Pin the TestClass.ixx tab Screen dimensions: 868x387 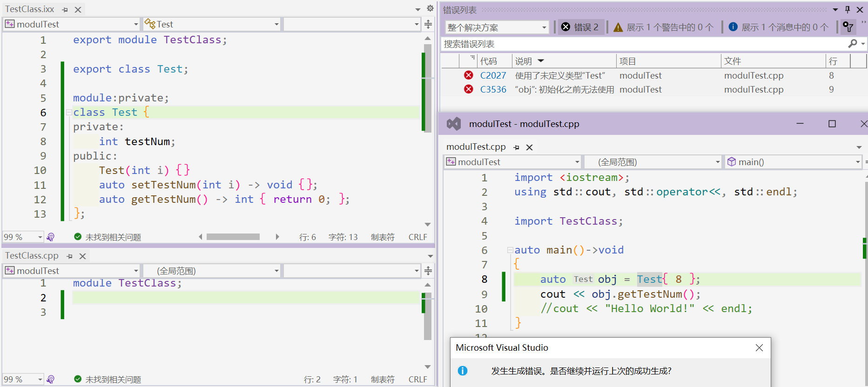(x=65, y=9)
